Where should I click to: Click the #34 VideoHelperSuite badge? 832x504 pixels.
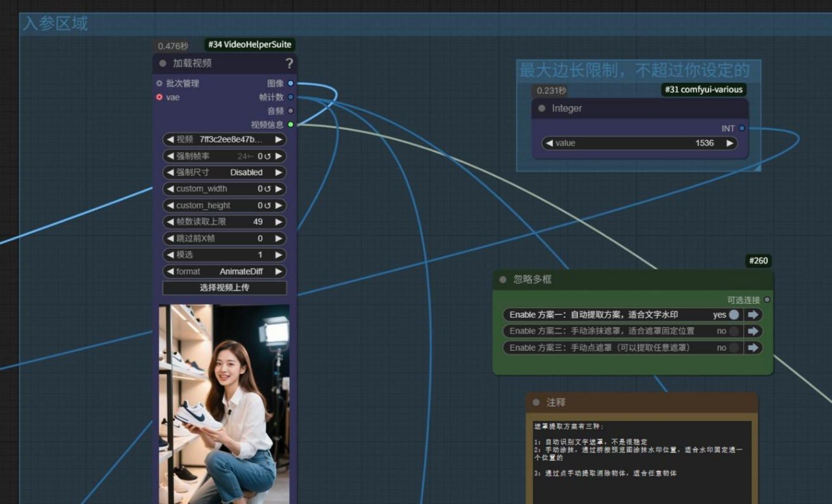250,45
